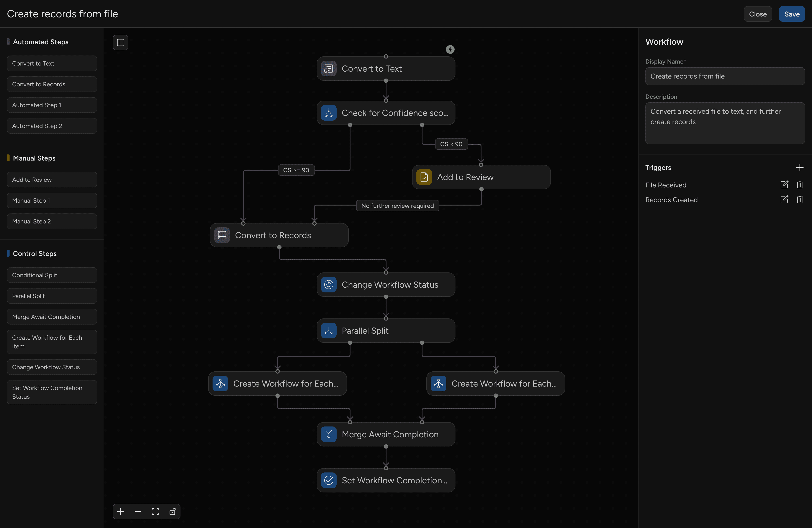
Task: Delete the Records Created trigger
Action: pyautogui.click(x=800, y=200)
